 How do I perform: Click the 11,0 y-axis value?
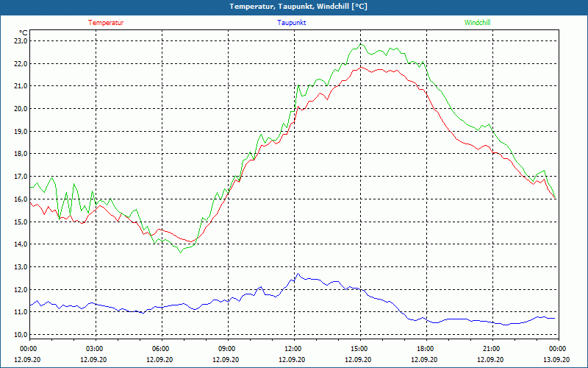pyautogui.click(x=21, y=312)
